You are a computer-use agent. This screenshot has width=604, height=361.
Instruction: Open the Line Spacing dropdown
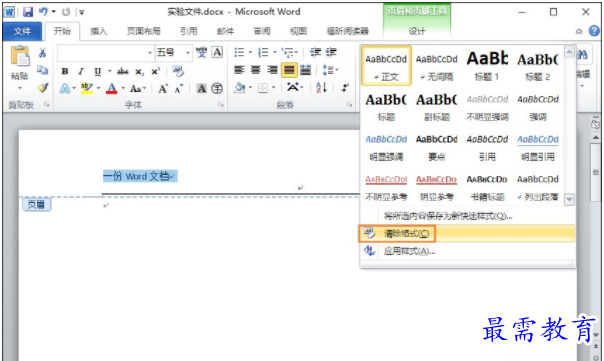(331, 70)
